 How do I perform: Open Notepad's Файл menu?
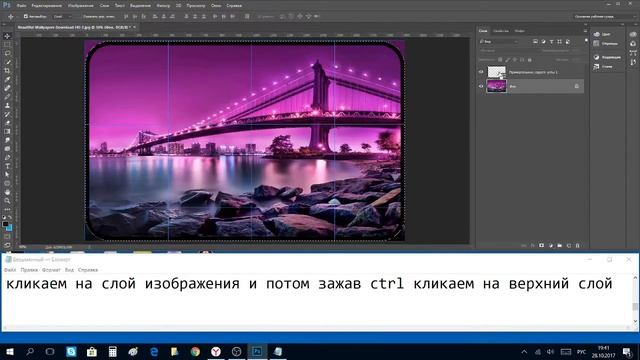click(10, 270)
